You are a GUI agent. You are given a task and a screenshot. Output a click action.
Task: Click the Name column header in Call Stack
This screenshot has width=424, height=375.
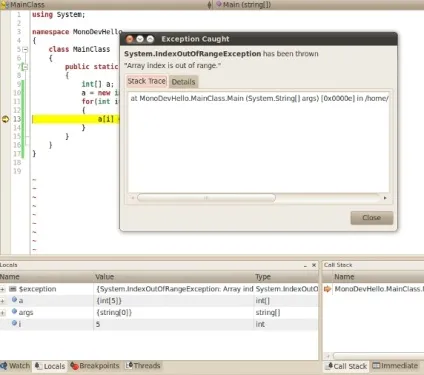378,277
